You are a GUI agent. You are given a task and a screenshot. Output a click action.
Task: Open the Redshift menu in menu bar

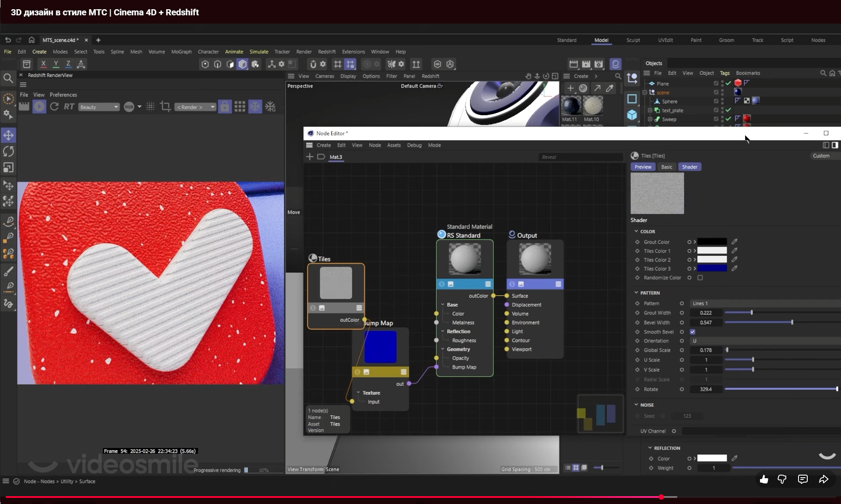tap(326, 52)
